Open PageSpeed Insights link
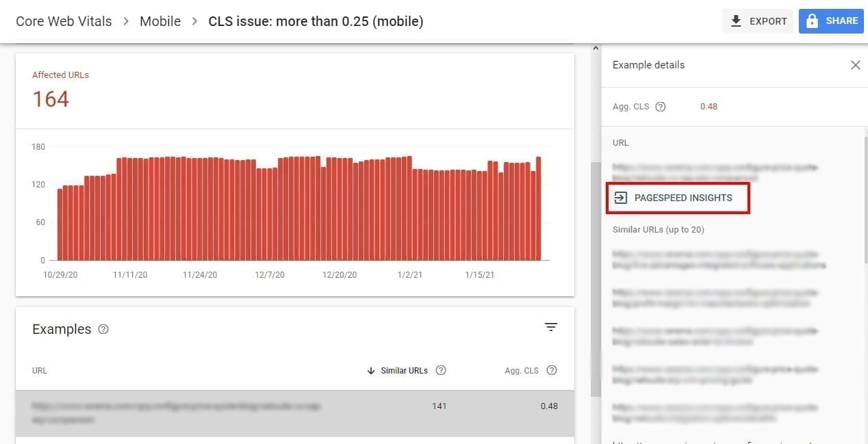 [x=678, y=198]
